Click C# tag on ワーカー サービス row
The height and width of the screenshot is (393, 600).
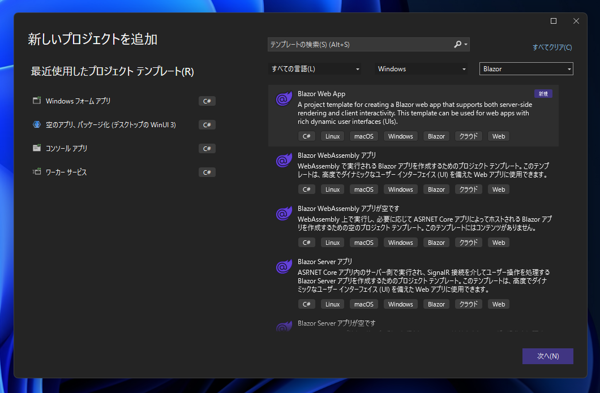tap(207, 172)
